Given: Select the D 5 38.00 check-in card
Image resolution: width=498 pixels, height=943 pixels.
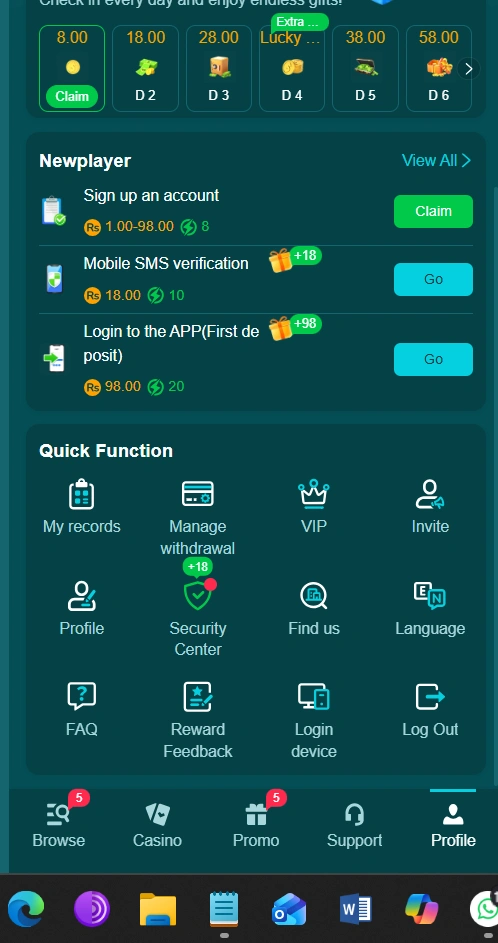Looking at the screenshot, I should [x=366, y=68].
